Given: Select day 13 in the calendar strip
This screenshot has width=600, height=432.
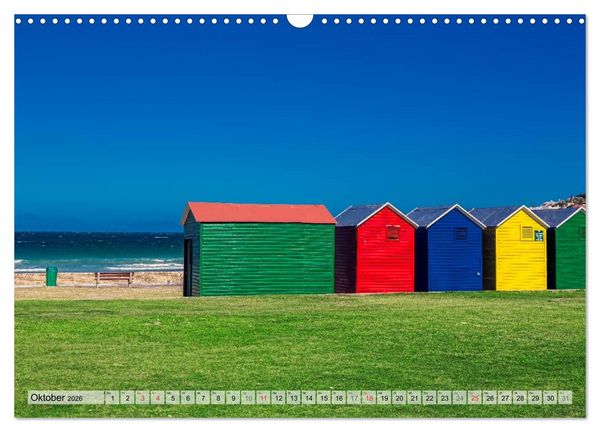Looking at the screenshot, I should pos(293,398).
